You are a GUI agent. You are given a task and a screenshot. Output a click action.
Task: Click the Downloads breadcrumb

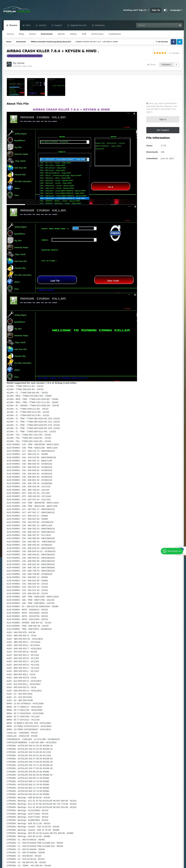tap(21, 42)
